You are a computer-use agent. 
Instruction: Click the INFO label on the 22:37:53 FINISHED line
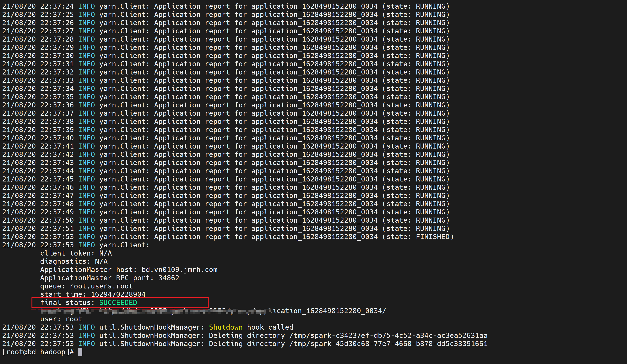(x=86, y=237)
